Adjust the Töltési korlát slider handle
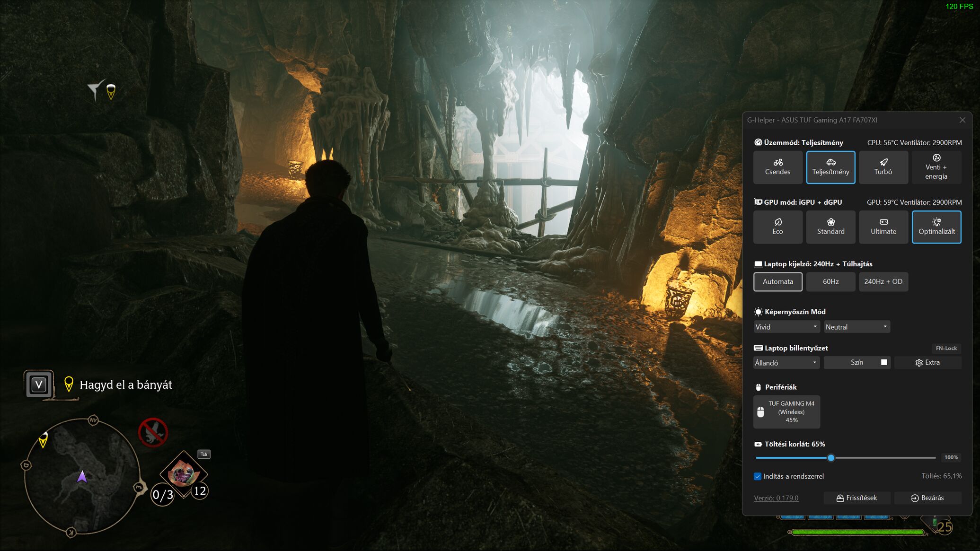Viewport: 980px width, 551px height. tap(830, 457)
